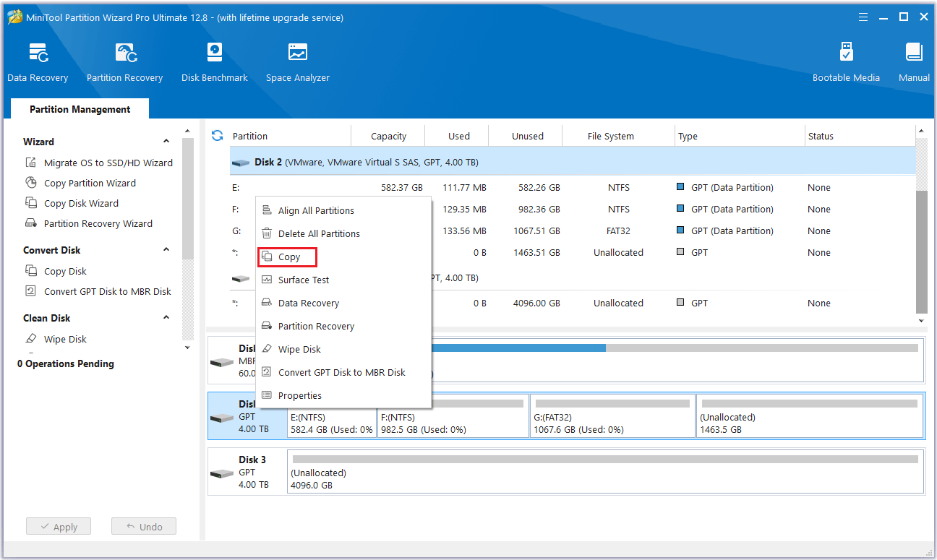Click Copy Disk Wizard icon in sidebar
Image resolution: width=937 pixels, height=560 pixels.
tap(31, 203)
